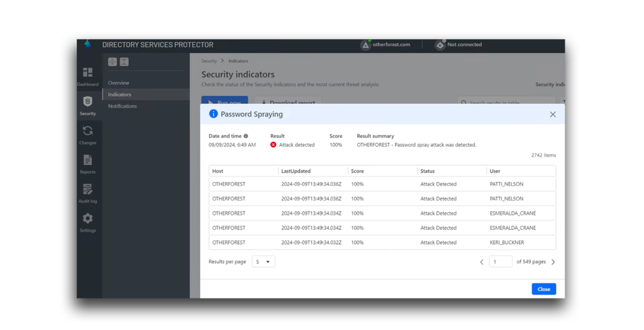Click the password spray result summary text
The width and height of the screenshot is (644, 330).
[416, 145]
